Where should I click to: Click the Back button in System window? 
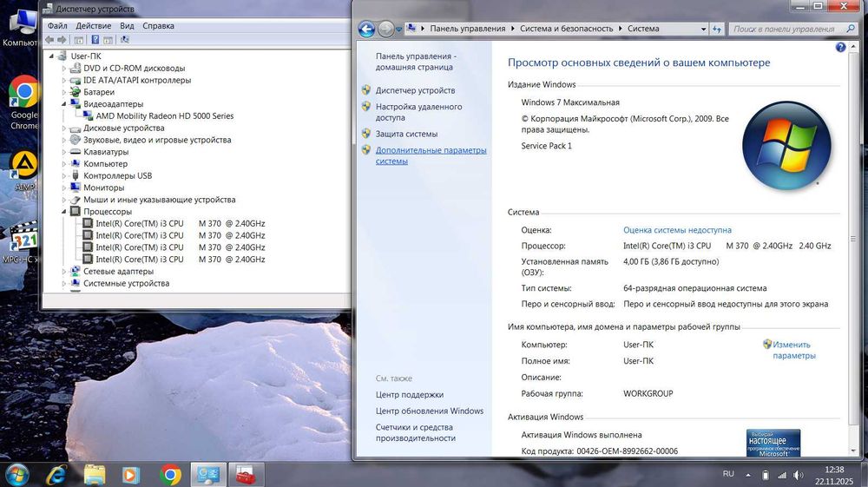pyautogui.click(x=366, y=29)
